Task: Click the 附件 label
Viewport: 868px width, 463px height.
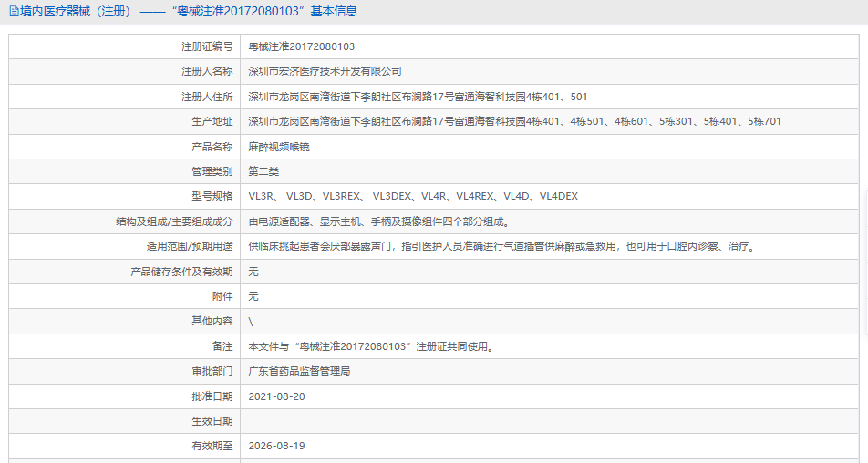Action: (x=222, y=296)
